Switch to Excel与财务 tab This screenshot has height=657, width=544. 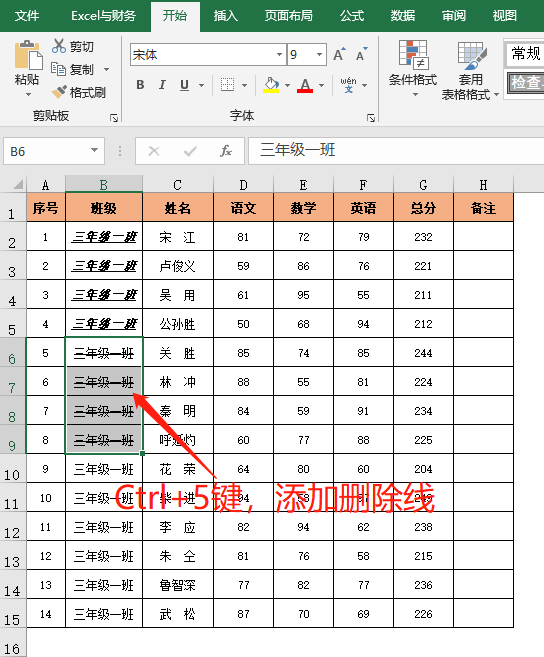103,16
